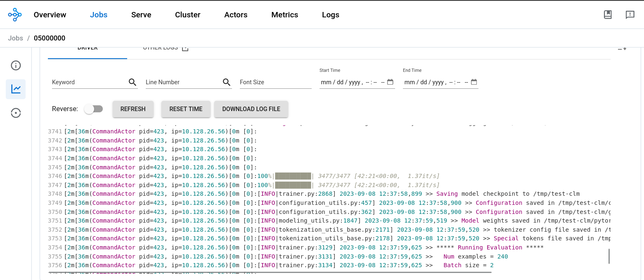Click the Ray logo icon
Image resolution: width=644 pixels, height=280 pixels.
click(15, 14)
